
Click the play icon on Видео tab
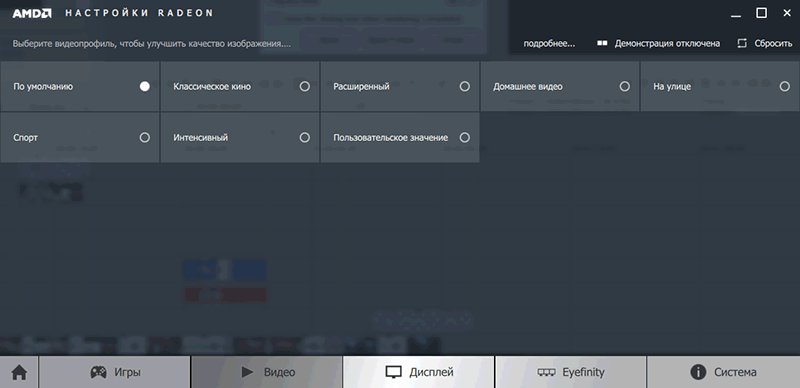pos(247,372)
